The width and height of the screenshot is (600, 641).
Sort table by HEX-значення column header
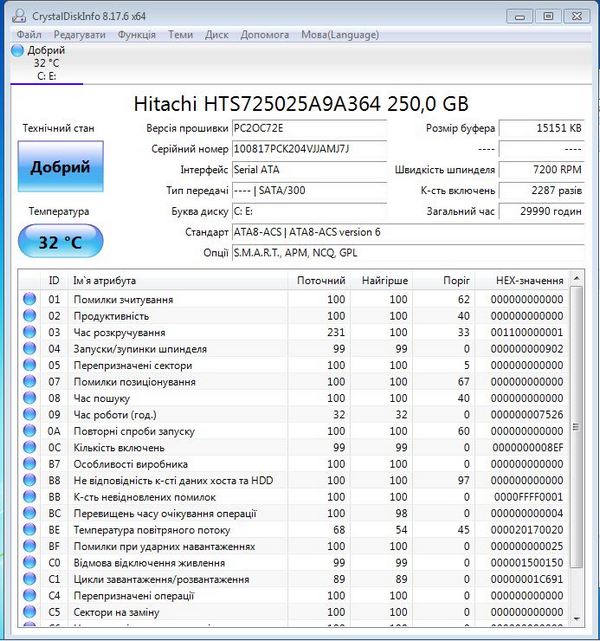[x=530, y=281]
